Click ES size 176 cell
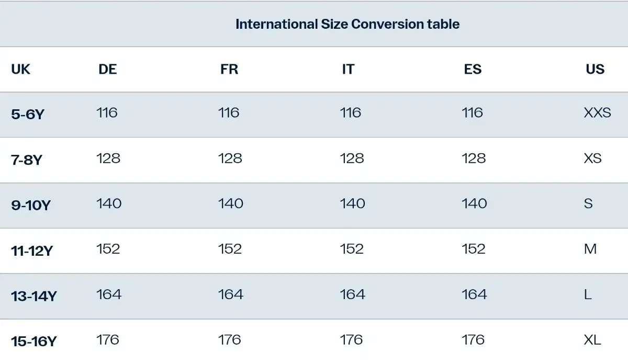 tap(473, 340)
